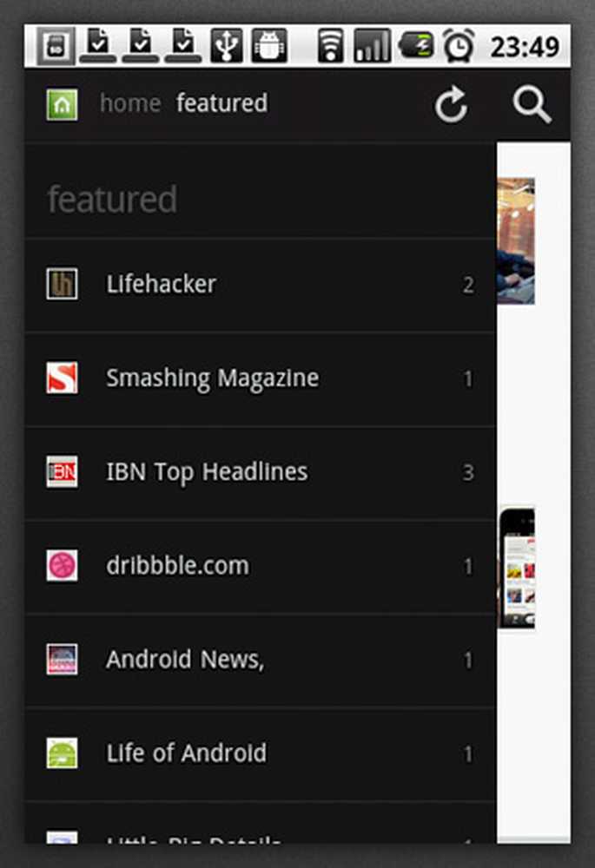Tap the Android News unread count 1
Screen dimensions: 595x868
tap(468, 661)
